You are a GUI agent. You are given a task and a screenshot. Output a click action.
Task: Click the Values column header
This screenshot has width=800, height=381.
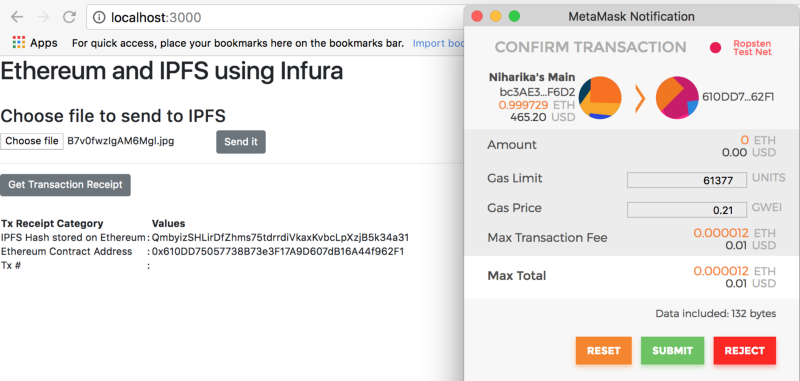[168, 223]
